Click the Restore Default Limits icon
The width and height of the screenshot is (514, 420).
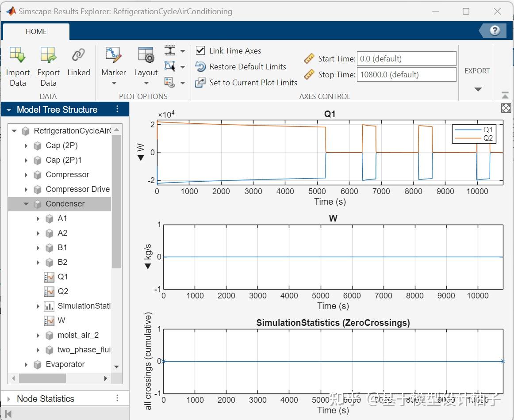(200, 67)
